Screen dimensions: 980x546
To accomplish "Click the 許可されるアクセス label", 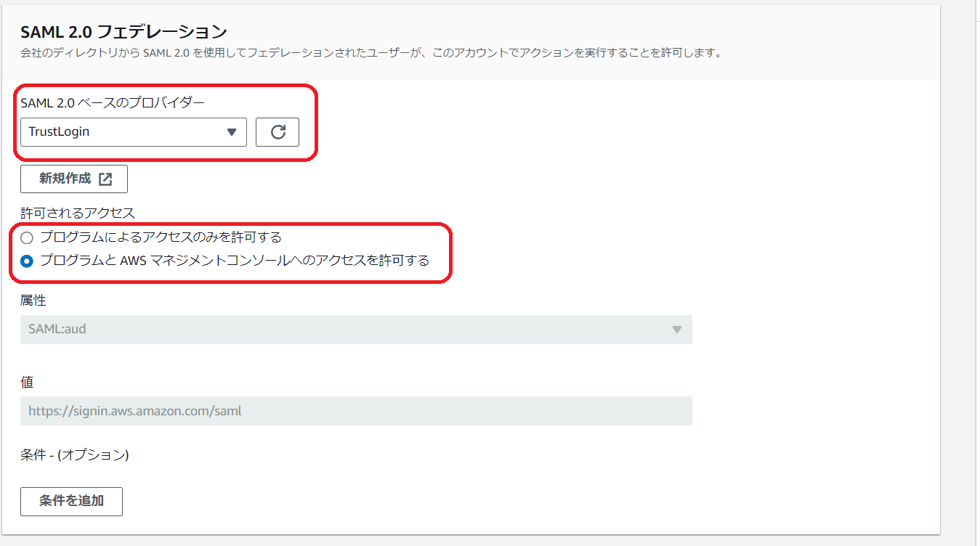I will [x=78, y=213].
